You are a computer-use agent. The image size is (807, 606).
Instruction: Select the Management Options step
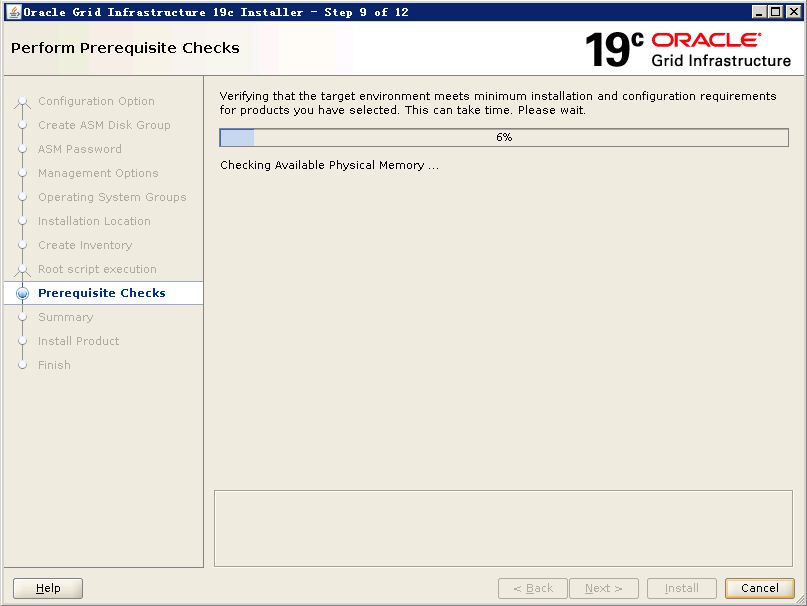[98, 174]
